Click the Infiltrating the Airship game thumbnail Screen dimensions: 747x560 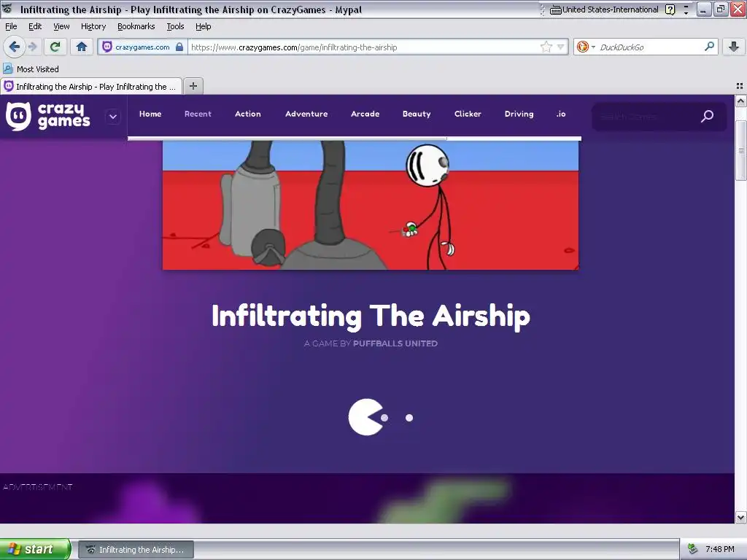coord(371,205)
